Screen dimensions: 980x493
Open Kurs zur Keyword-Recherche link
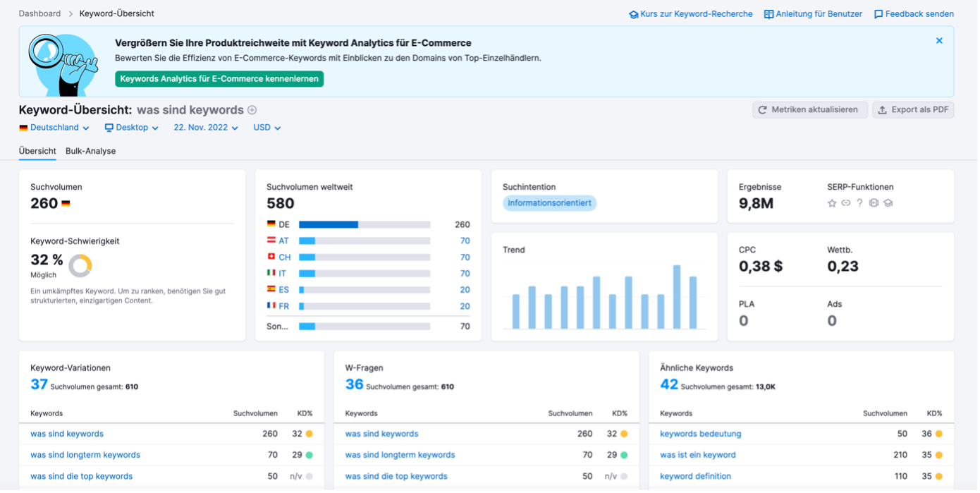[x=690, y=14]
